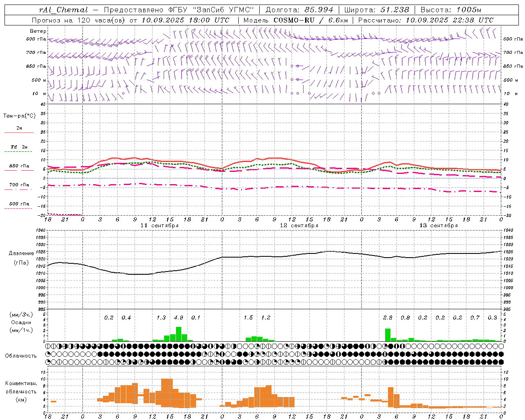Viewport: 525px width, 420px height.
Task: Click the precipitation total 1.5
Action: click(x=248, y=318)
